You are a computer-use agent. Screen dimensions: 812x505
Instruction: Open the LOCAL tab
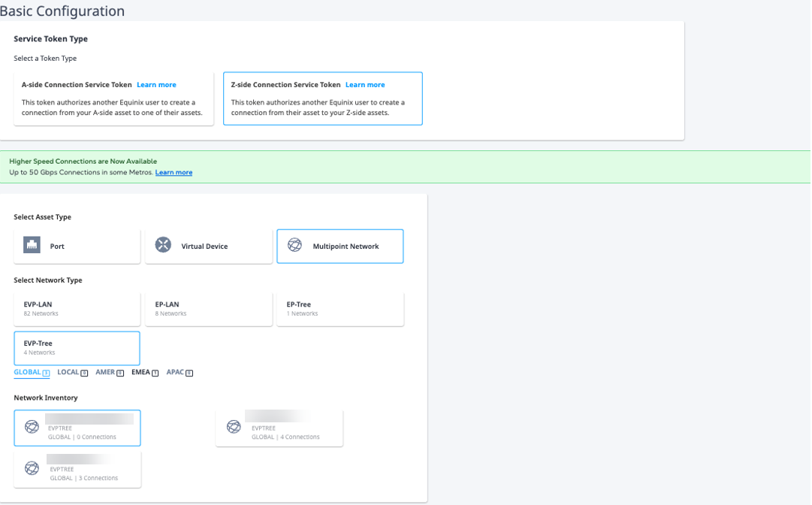pyautogui.click(x=73, y=373)
